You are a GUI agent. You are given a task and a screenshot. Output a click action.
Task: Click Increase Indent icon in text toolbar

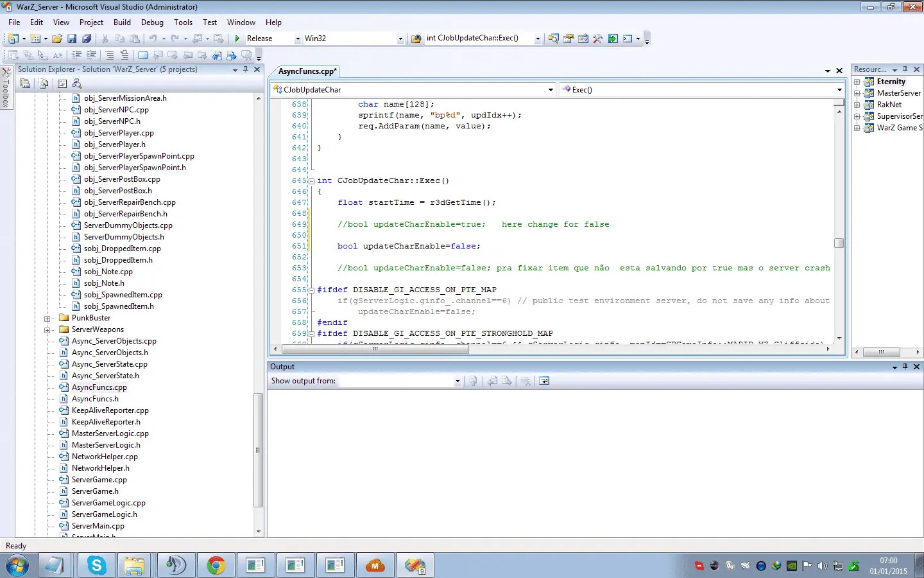tap(92, 55)
